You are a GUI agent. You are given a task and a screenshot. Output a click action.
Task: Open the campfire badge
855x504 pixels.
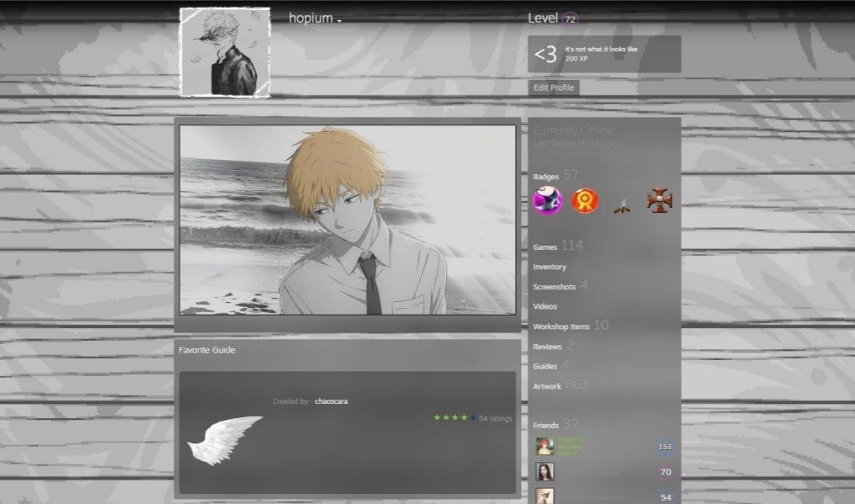coord(622,205)
